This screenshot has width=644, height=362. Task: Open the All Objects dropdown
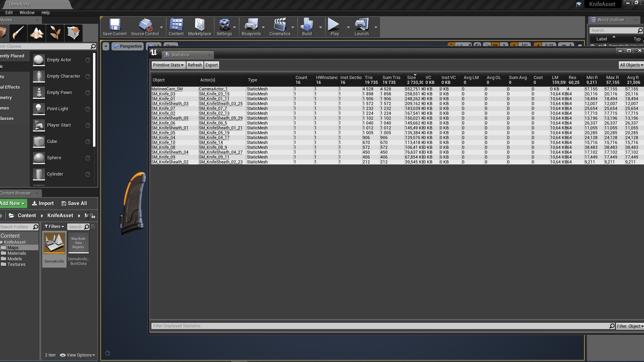631,65
